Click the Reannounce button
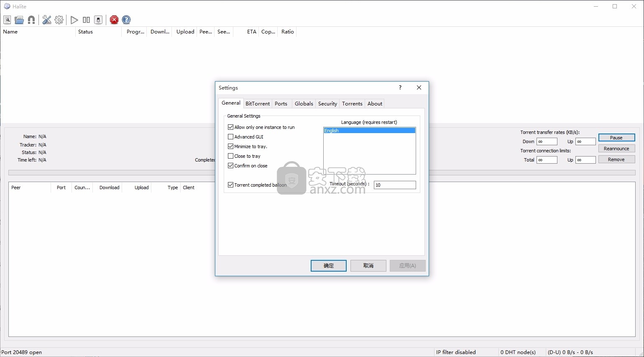This screenshot has width=644, height=357. [x=616, y=149]
